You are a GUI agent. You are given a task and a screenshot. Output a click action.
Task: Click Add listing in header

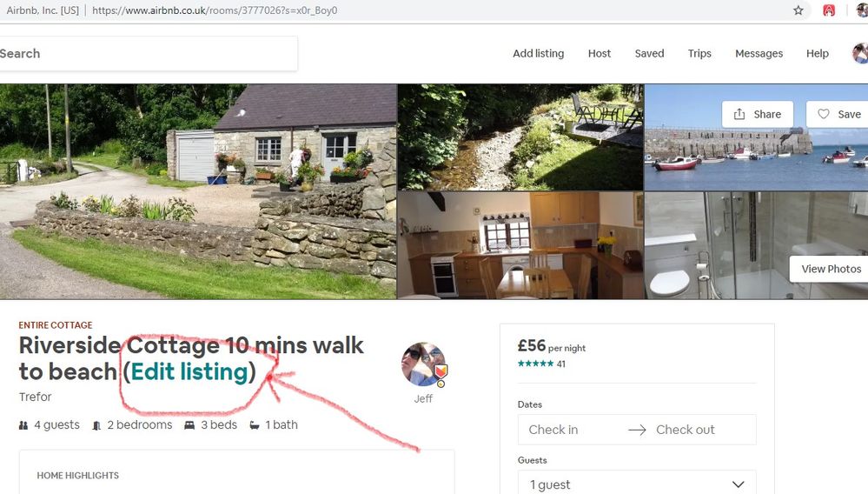(538, 54)
